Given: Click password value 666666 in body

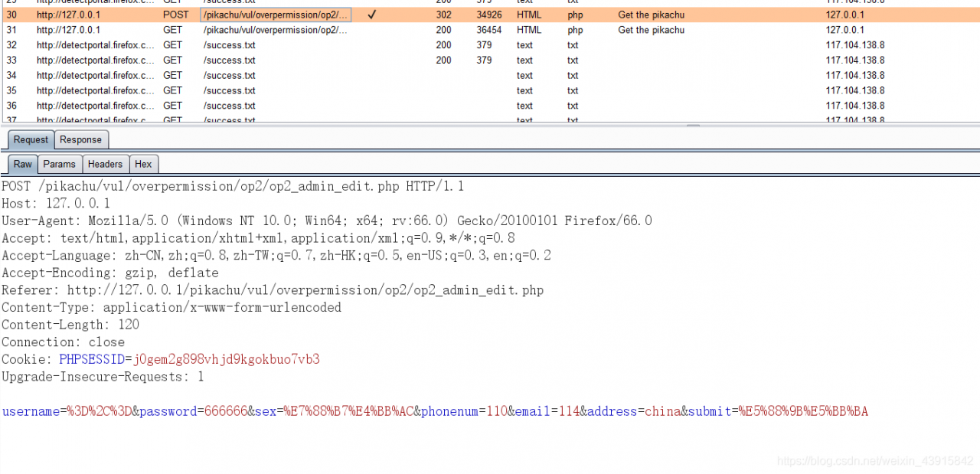Looking at the screenshot, I should pyautogui.click(x=225, y=411).
